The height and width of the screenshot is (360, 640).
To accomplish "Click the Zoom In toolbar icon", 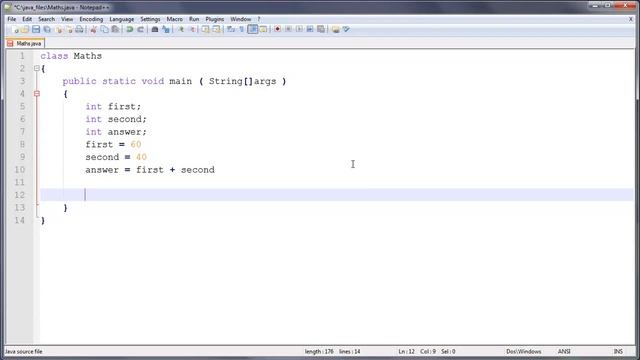I will point(180,29).
